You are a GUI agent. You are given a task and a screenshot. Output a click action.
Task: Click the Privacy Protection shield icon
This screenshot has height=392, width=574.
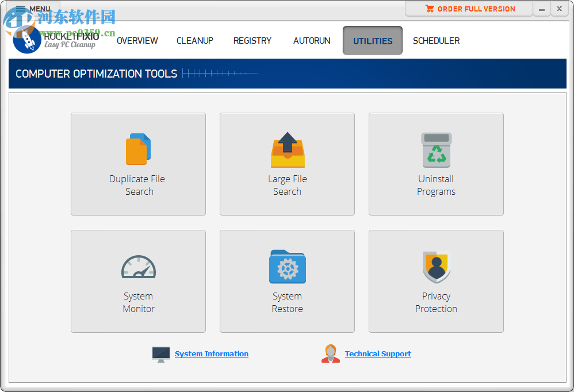437,267
